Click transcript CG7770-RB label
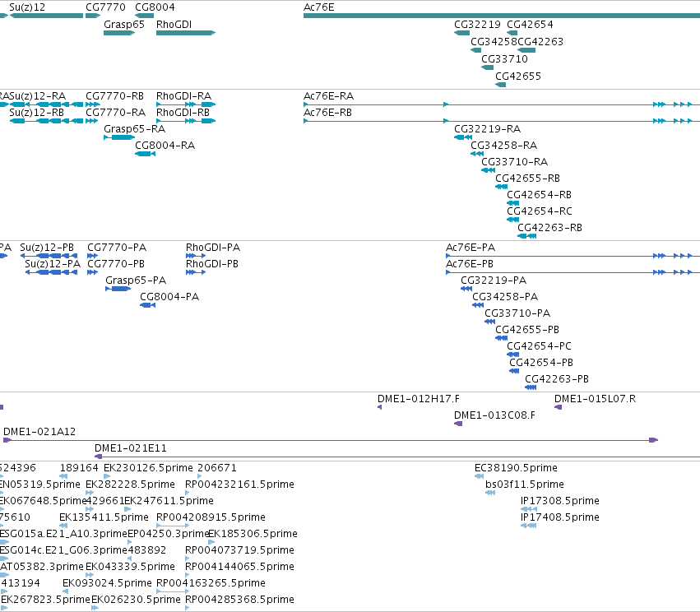The image size is (700, 612). (114, 96)
